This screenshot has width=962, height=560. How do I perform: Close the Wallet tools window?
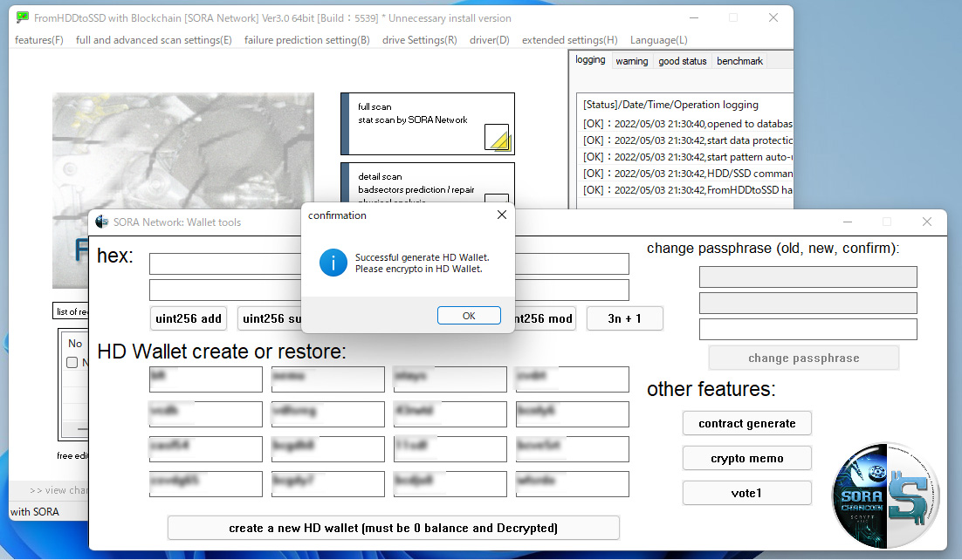(x=927, y=222)
